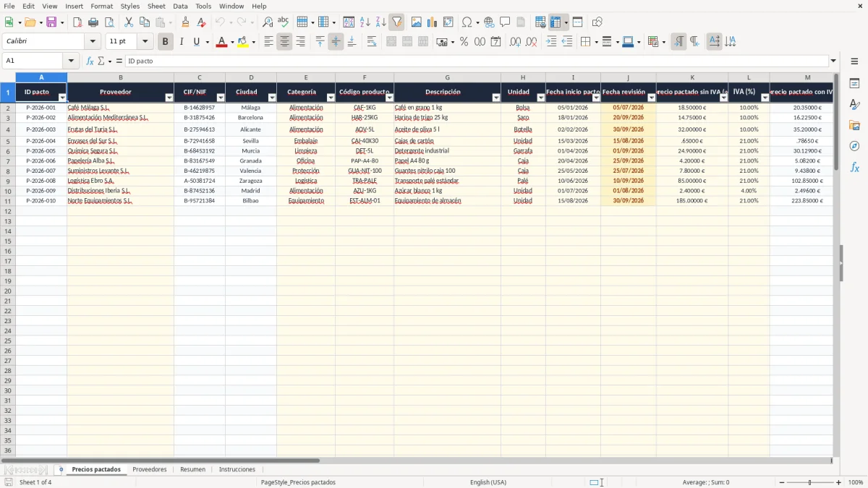Image resolution: width=868 pixels, height=488 pixels.
Task: Click the Save document icon
Action: point(51,22)
